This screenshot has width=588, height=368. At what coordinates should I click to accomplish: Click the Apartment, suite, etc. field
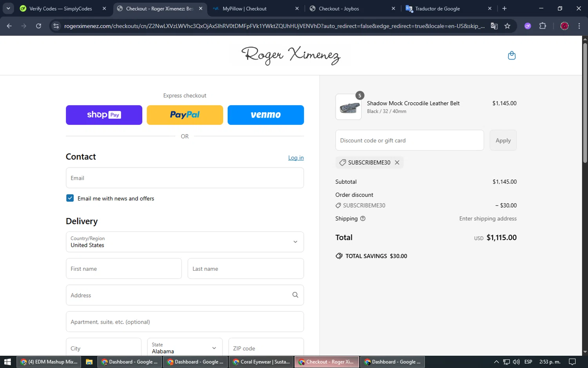(x=185, y=322)
